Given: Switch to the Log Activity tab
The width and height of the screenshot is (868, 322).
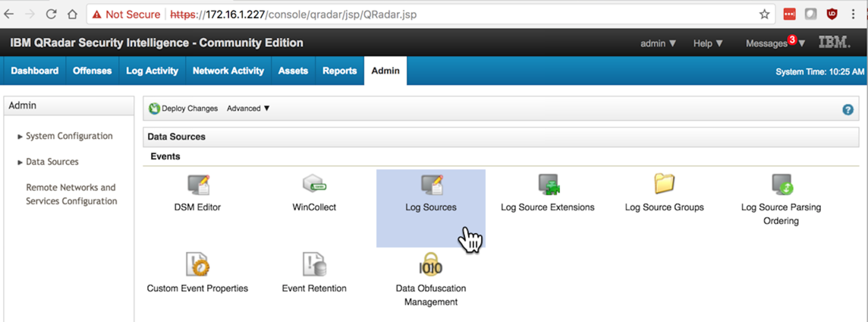Looking at the screenshot, I should [152, 71].
